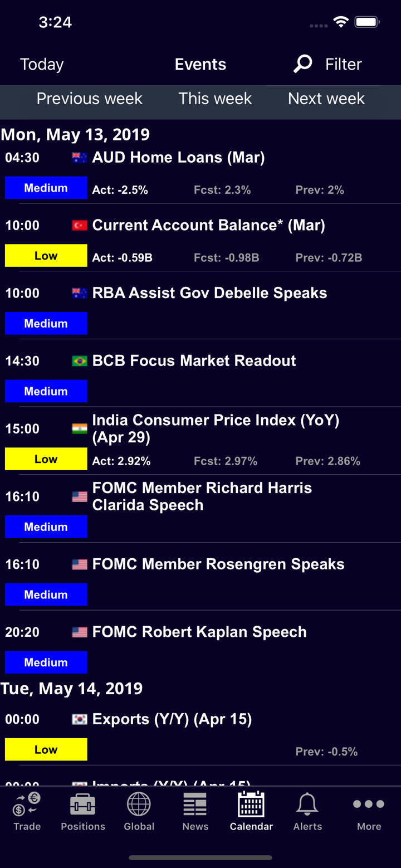Select the Next week tab
Viewport: 401px width, 868px height.
326,99
